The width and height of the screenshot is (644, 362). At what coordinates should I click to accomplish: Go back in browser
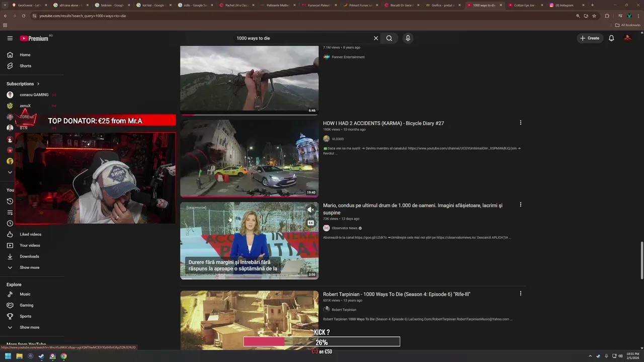[x=5, y=16]
